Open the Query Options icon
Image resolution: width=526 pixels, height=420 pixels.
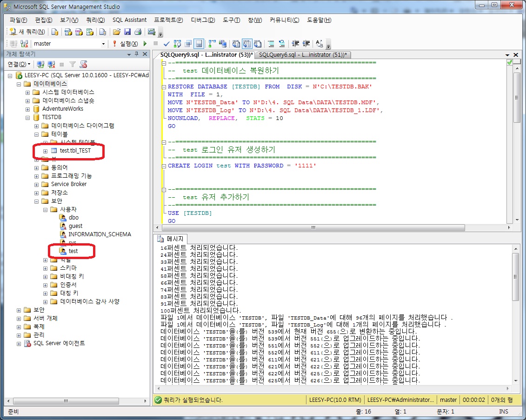click(188, 44)
